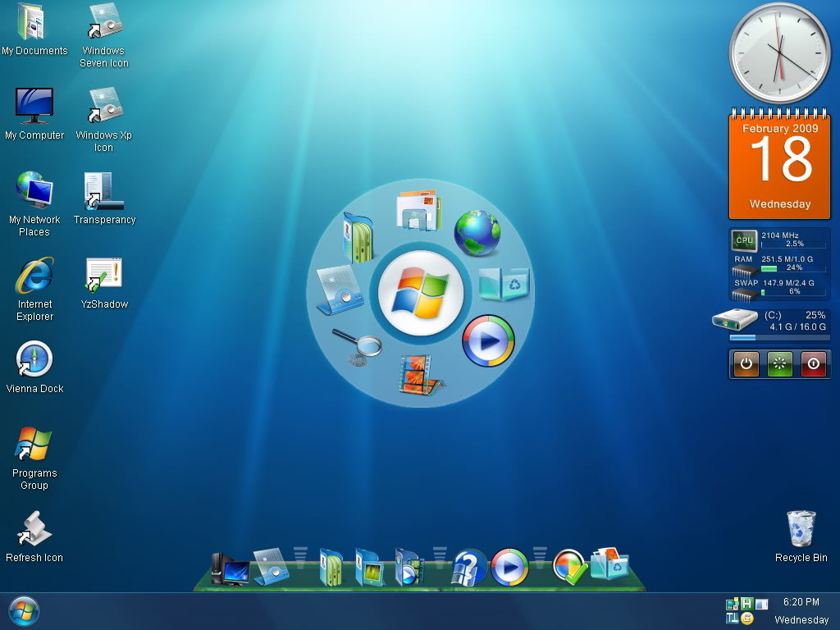840x630 pixels.
Task: Click the Refresh Icon shortcut
Action: point(34,536)
